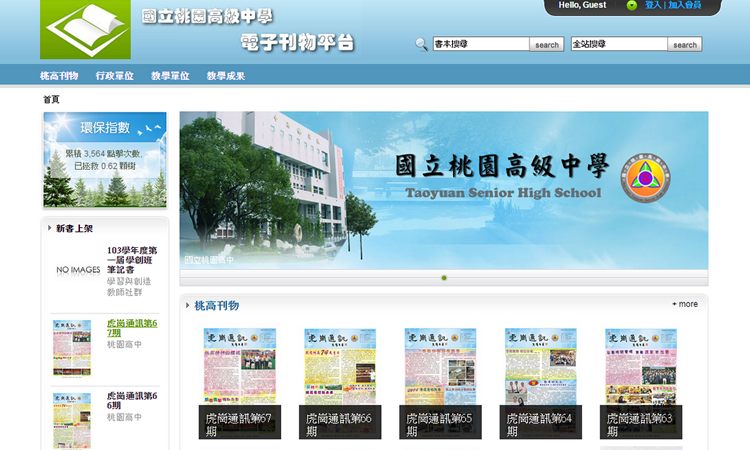This screenshot has width=750, height=450.
Task: Click the Taoyuan Senior High School banner image
Action: coord(444,190)
